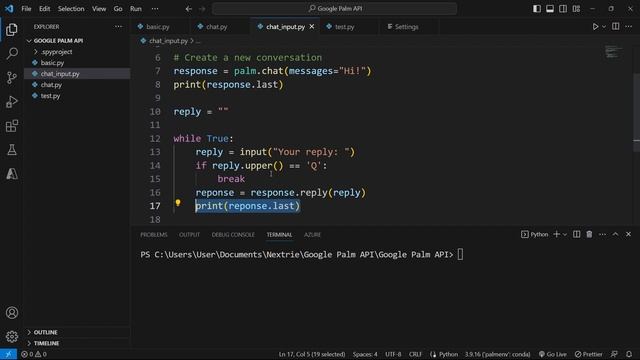Maximize the panel with the up chevron
This screenshot has width=640, height=360.
click(615, 234)
